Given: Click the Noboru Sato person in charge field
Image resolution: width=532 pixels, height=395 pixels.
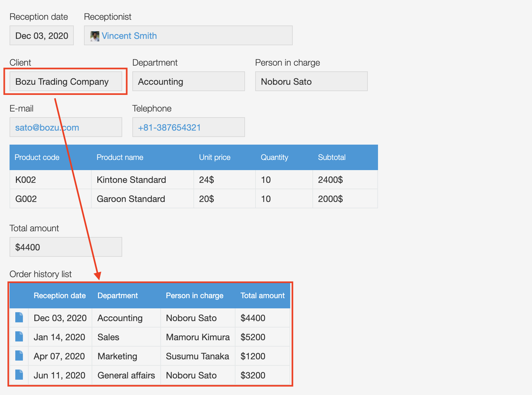Looking at the screenshot, I should click(x=311, y=82).
